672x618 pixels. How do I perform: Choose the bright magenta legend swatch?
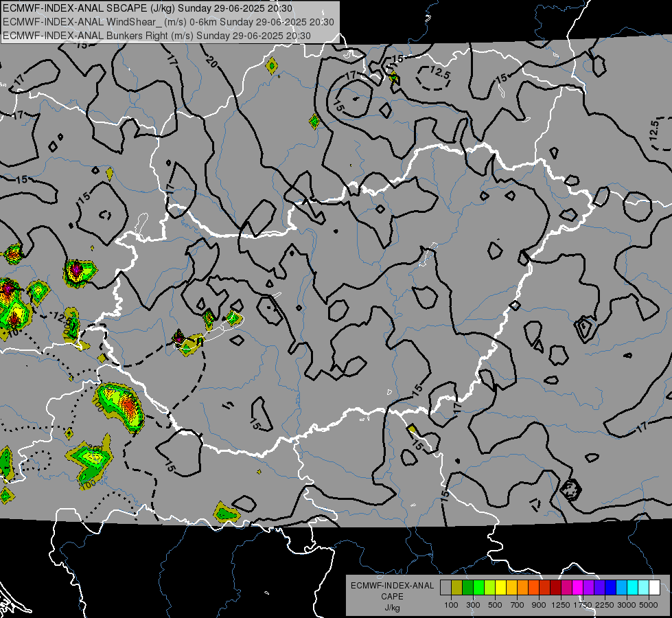578,588
